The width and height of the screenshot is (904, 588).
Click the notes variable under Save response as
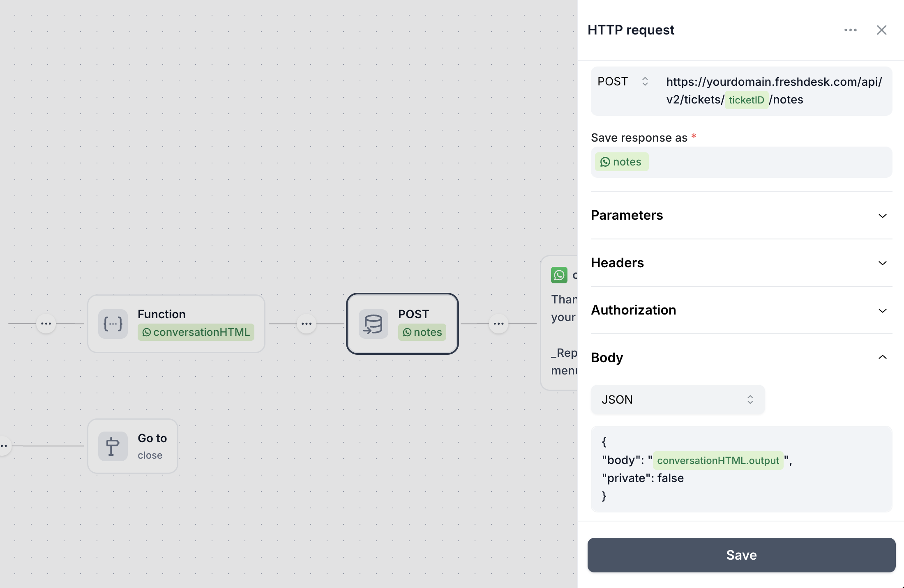coord(621,162)
